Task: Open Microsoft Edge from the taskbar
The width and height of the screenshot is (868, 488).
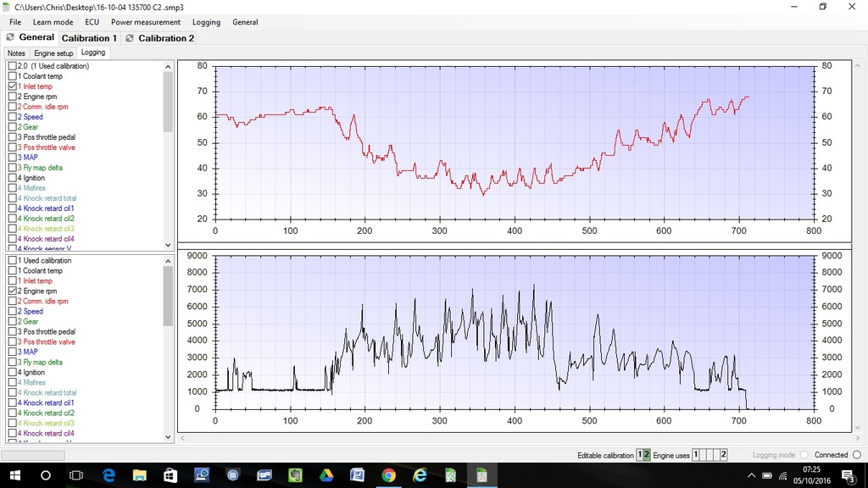Action: tap(108, 476)
